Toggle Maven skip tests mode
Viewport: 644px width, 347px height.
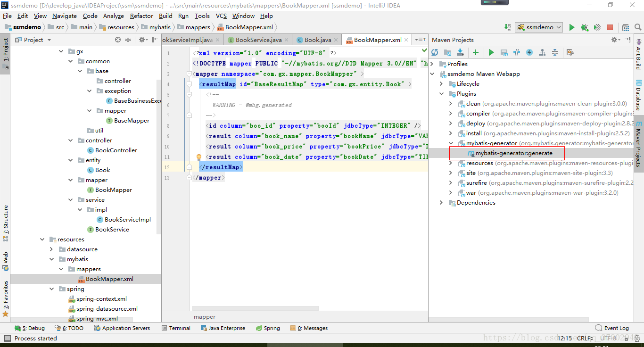[529, 52]
